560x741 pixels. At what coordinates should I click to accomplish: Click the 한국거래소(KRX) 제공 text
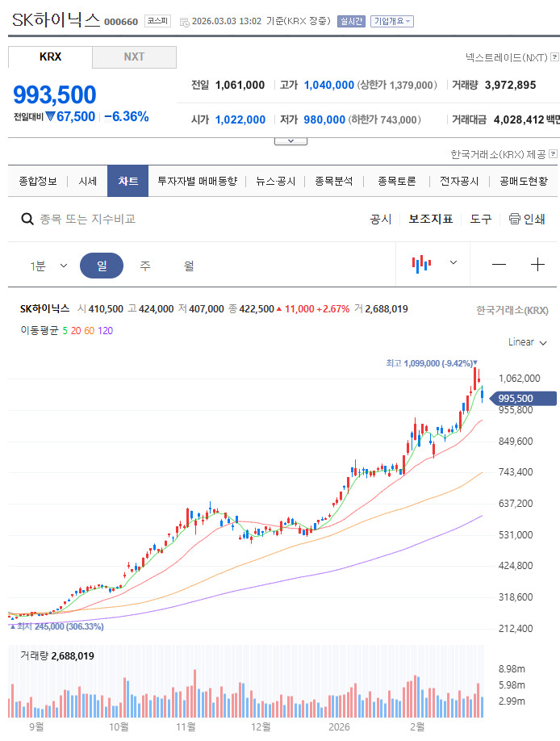tap(498, 154)
